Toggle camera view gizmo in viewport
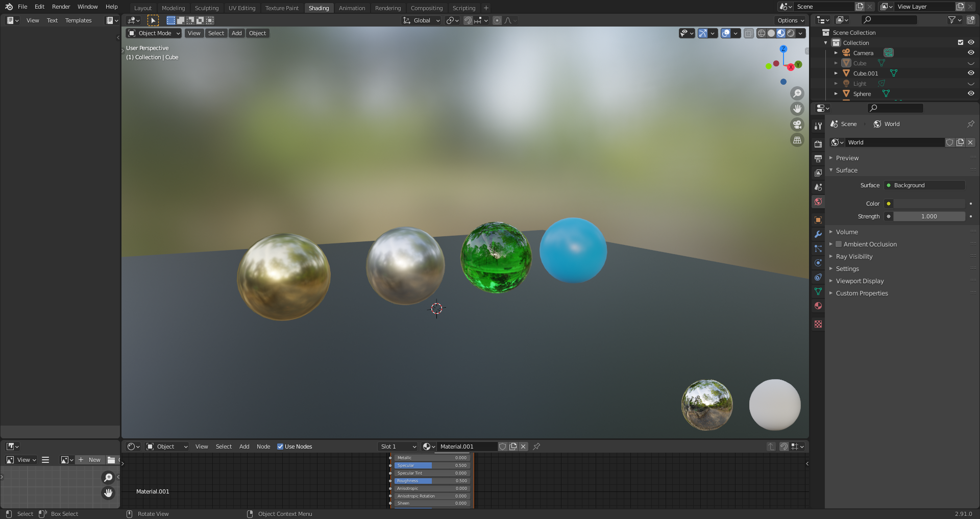The image size is (980, 519). tap(797, 125)
